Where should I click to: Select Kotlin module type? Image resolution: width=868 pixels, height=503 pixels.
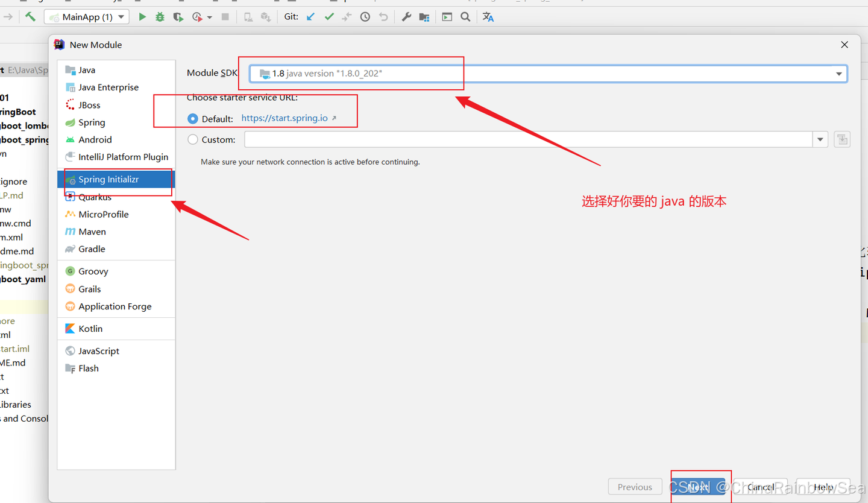point(116,329)
